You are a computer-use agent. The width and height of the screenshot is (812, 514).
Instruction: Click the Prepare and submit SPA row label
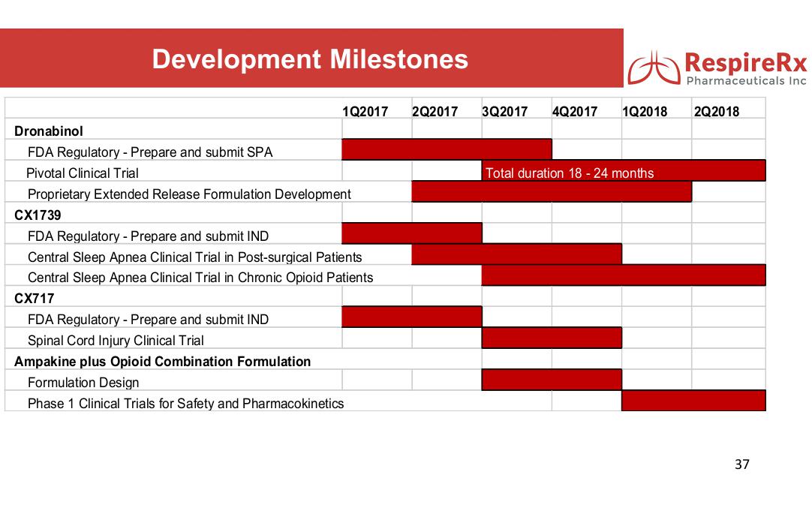150,152
